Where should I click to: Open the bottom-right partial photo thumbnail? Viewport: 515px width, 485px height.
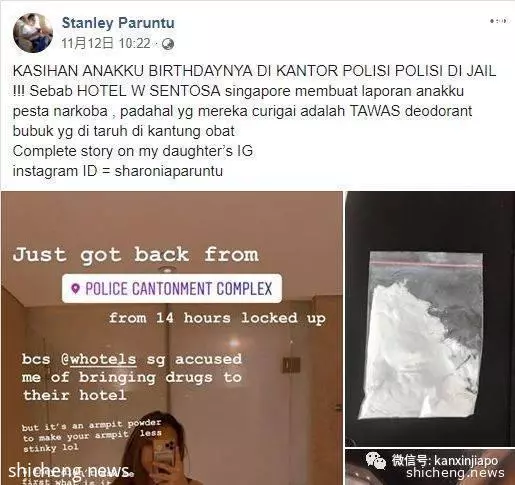click(430, 467)
